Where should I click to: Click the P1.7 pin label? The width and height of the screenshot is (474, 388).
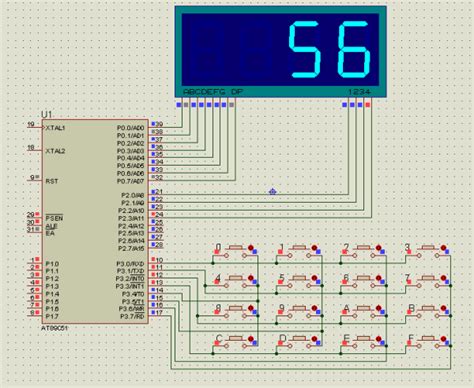[x=52, y=316]
